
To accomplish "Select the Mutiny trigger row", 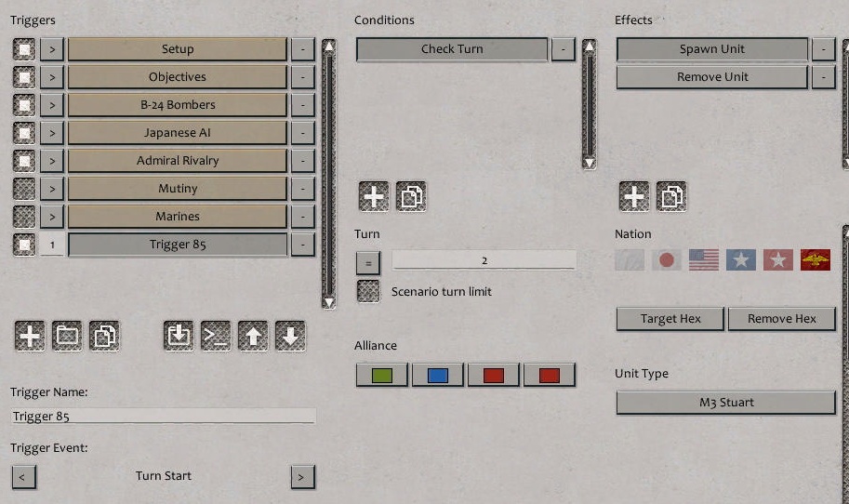I will click(178, 189).
